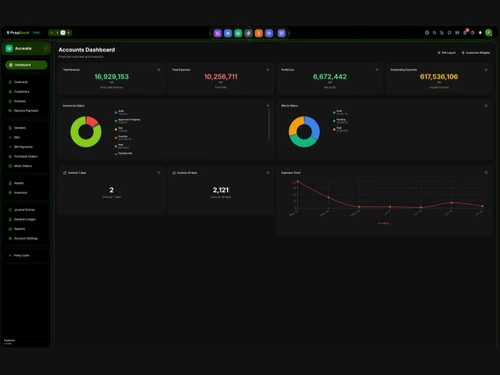This screenshot has width=500, height=375.
Task: Go to Account Settings in the sidebar
Action: pyautogui.click(x=26, y=238)
